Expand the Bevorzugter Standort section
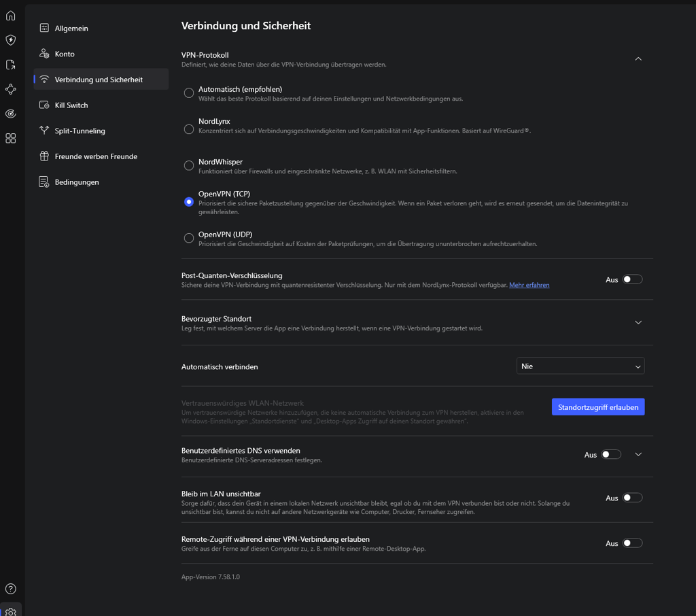 tap(638, 322)
